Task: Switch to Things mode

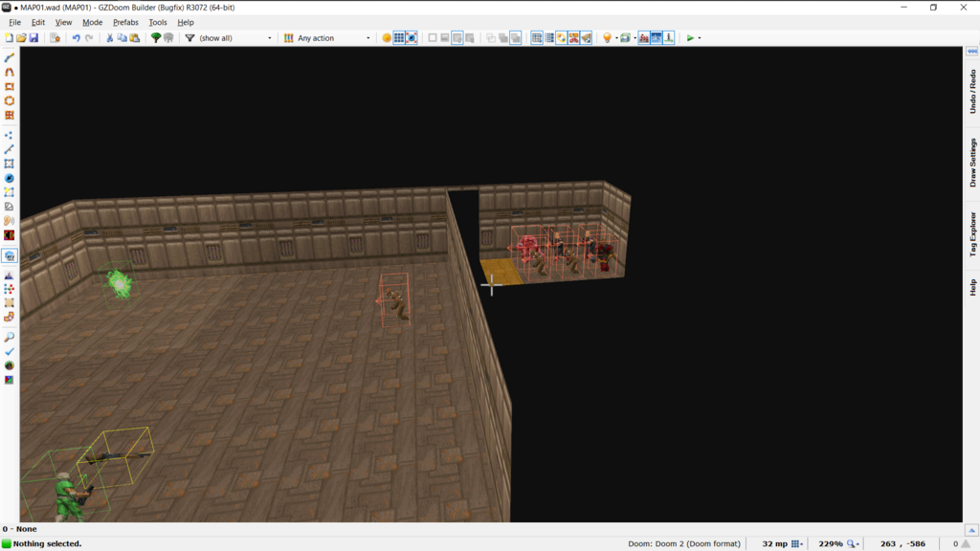Action: [9, 178]
